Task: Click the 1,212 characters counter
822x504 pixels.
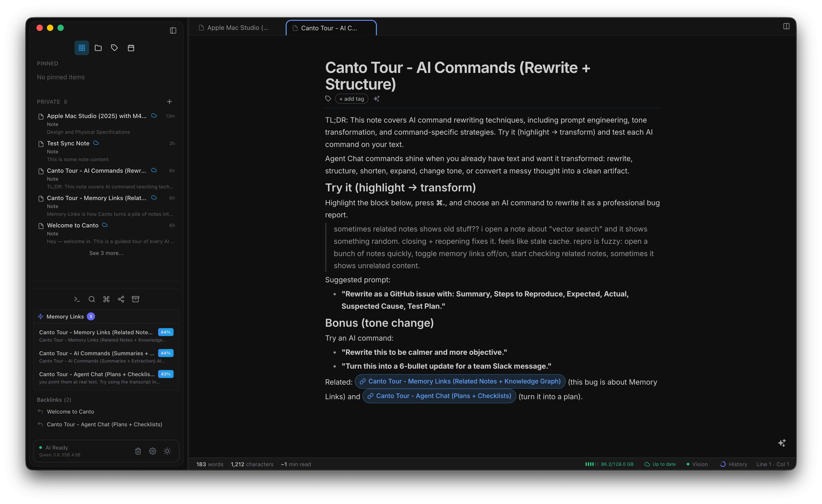Action: click(252, 464)
